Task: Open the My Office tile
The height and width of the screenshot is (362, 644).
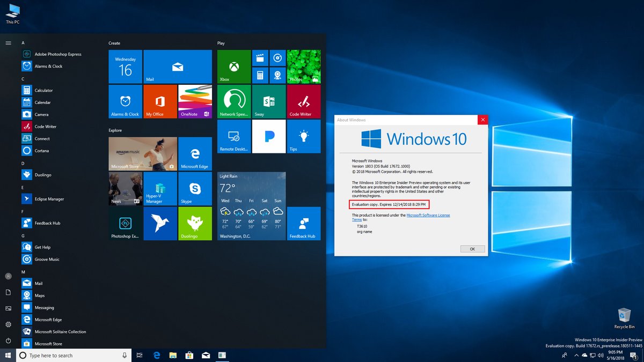Action: (x=160, y=102)
